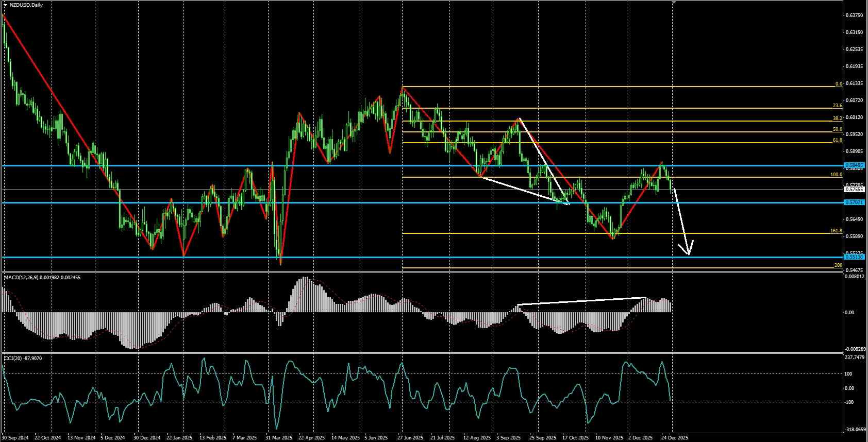Click the 0.62535 price scale value
The height and width of the screenshot is (442, 868).
pos(854,49)
